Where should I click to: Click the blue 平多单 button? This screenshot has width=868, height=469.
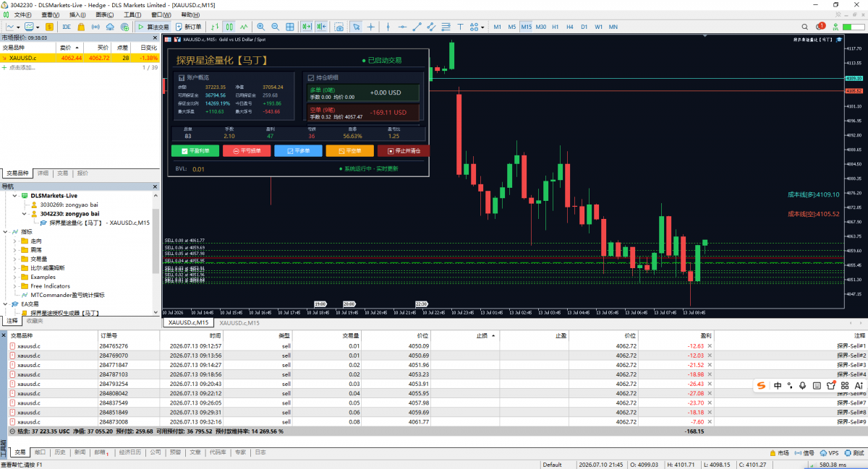[298, 151]
